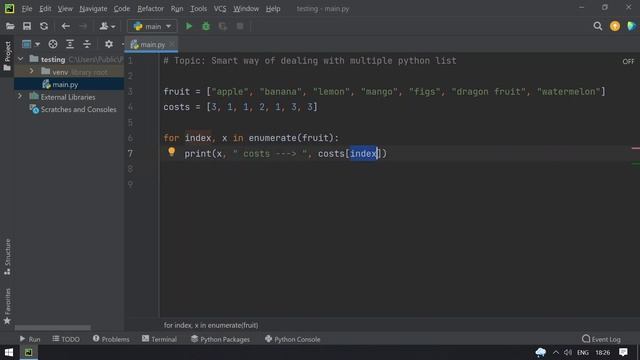The image size is (640, 360).
Task: Open the Tools menu
Action: tap(198, 9)
